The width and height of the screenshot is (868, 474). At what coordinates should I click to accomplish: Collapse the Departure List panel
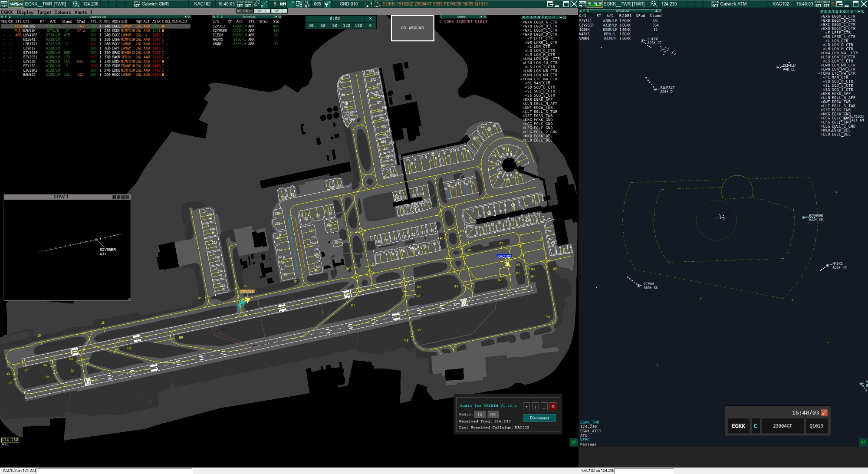186,17
